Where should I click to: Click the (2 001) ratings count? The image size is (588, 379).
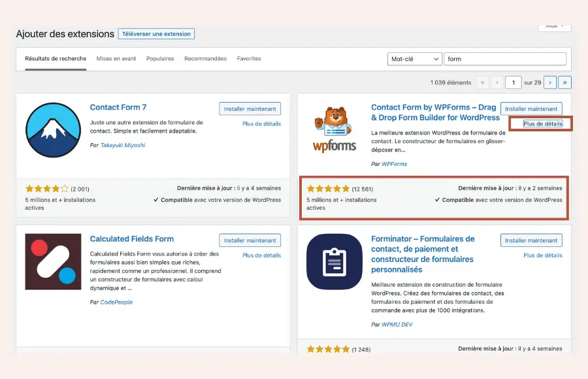click(80, 189)
